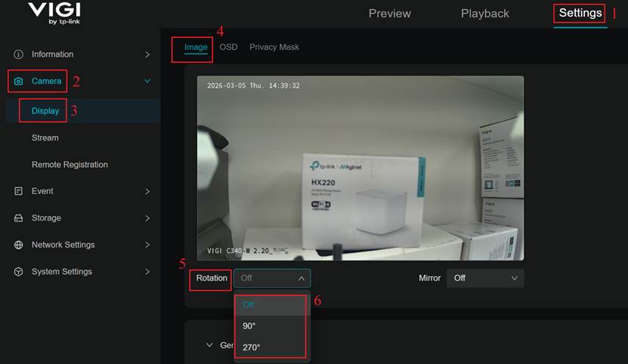Switch to the Preview tab
628x364 pixels.
pyautogui.click(x=390, y=13)
